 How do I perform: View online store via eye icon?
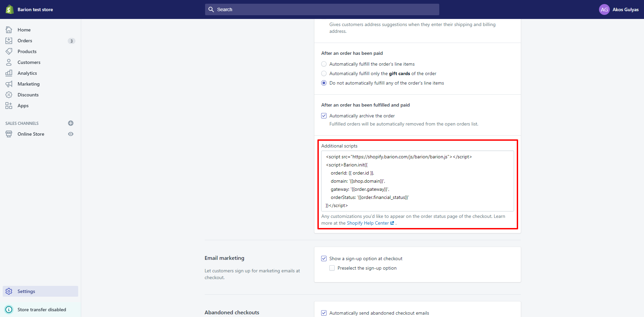(x=71, y=134)
